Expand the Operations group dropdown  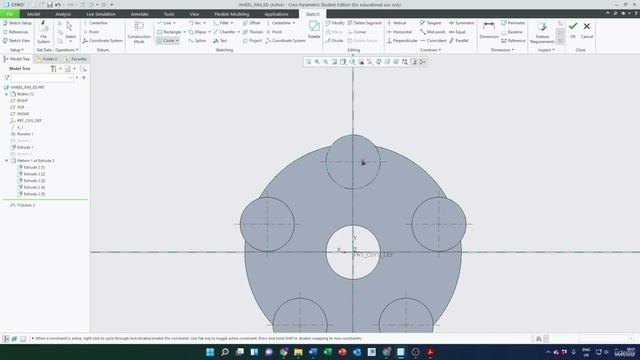click(x=67, y=50)
